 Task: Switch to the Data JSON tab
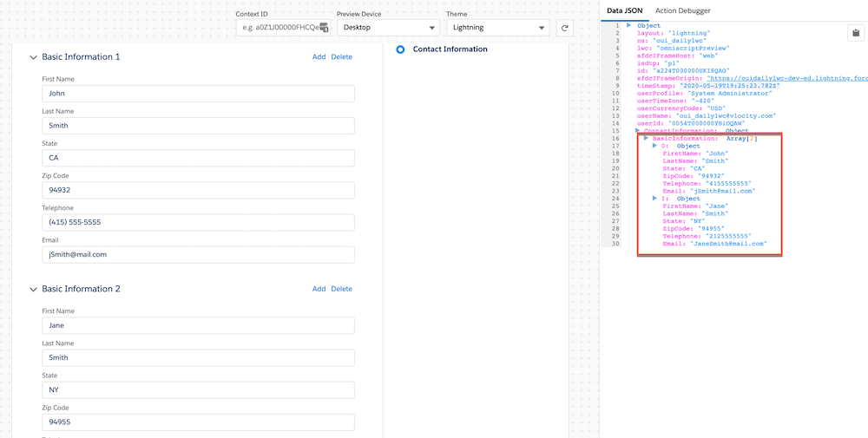pos(624,10)
